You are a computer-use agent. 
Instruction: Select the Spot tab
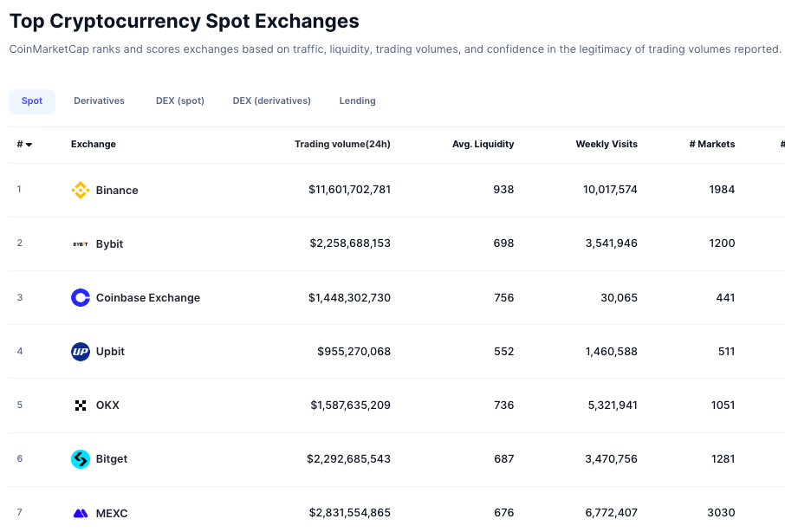tap(32, 101)
